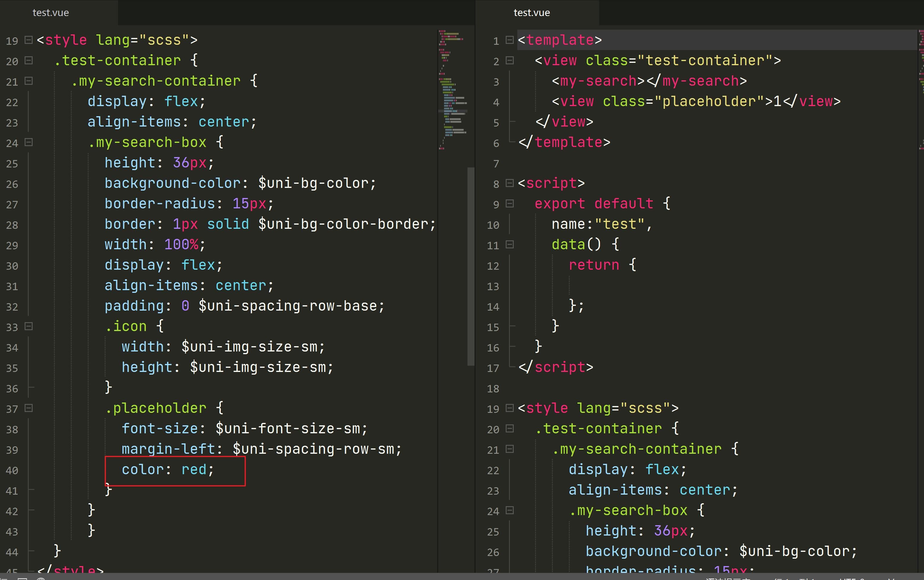Fold the view test-container element at line 2
The width and height of the screenshot is (924, 580).
coord(509,60)
